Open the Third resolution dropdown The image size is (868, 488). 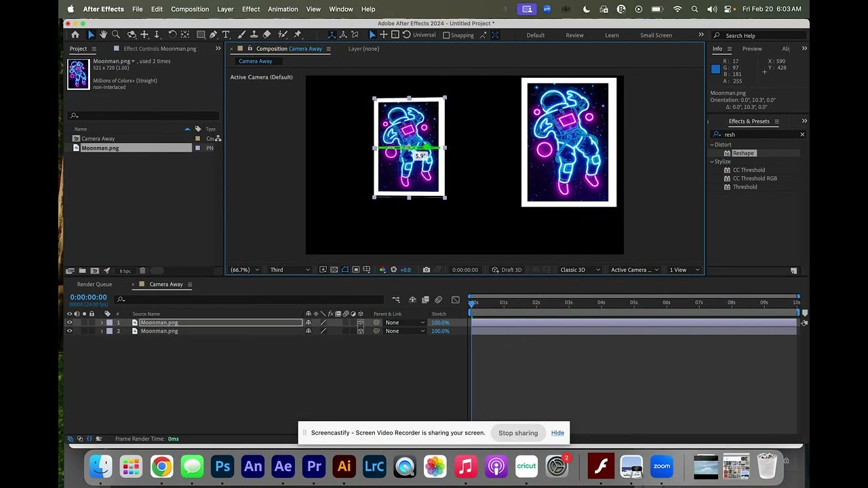tap(290, 270)
